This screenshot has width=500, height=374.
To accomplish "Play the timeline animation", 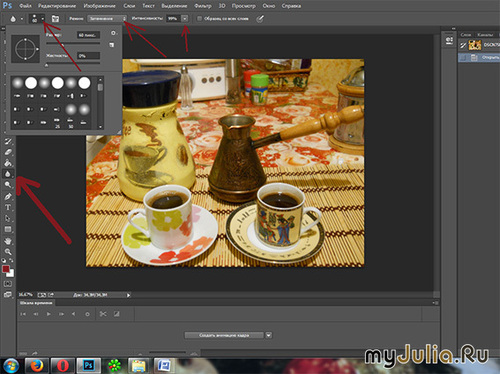I will click(x=49, y=314).
